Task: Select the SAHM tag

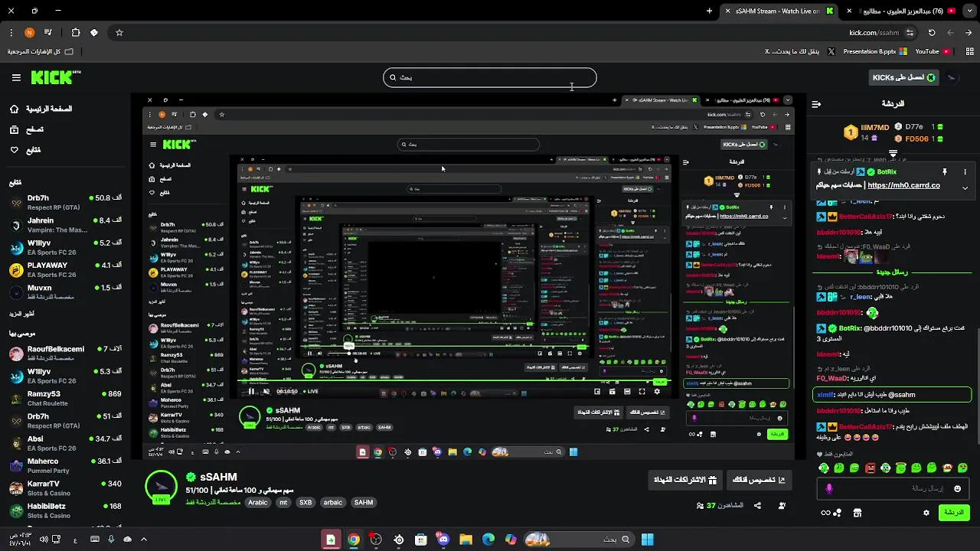Action: (x=364, y=503)
